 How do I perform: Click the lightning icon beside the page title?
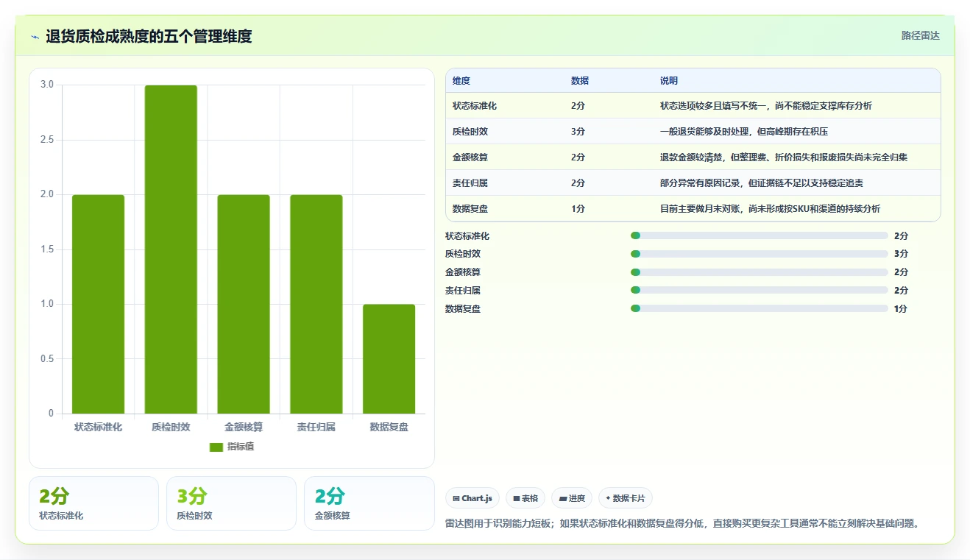point(35,37)
